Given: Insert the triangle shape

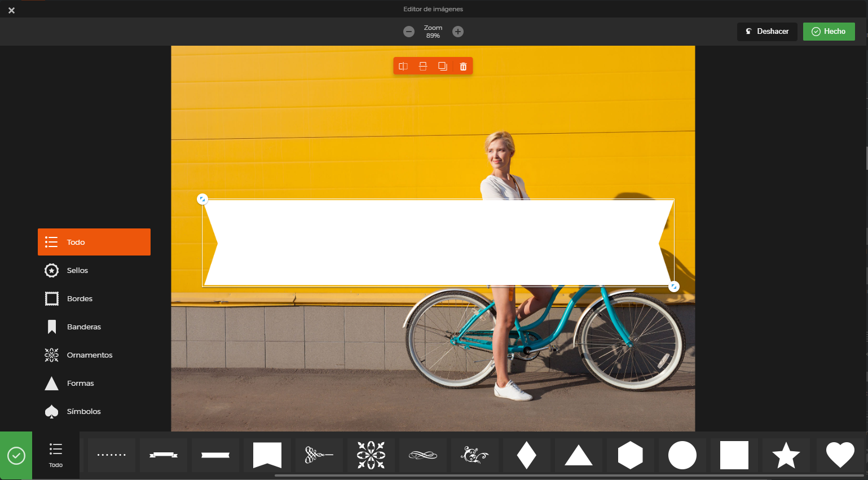Looking at the screenshot, I should coord(579,455).
